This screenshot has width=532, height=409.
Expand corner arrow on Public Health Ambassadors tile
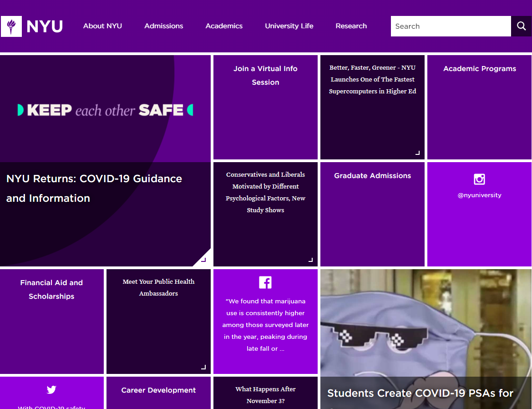click(x=203, y=367)
